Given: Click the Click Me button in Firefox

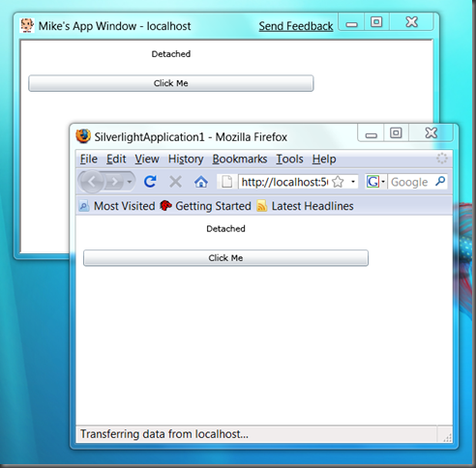Looking at the screenshot, I should coord(225,258).
